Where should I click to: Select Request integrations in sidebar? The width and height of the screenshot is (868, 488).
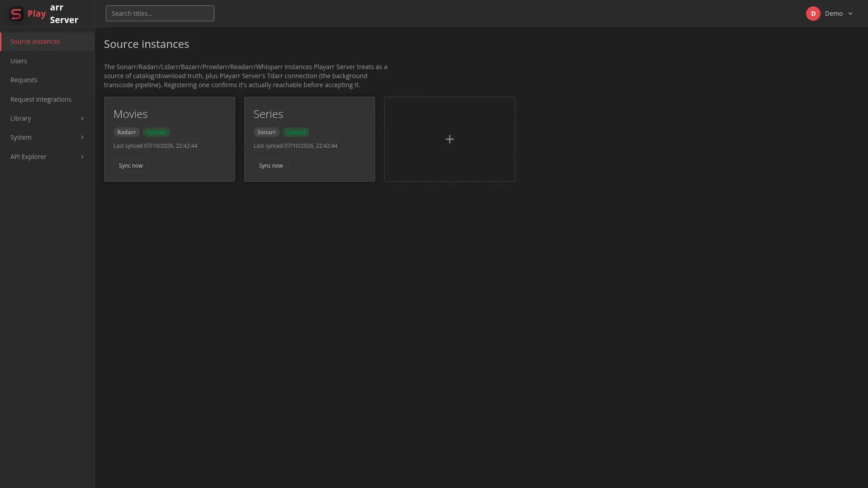[47, 99]
